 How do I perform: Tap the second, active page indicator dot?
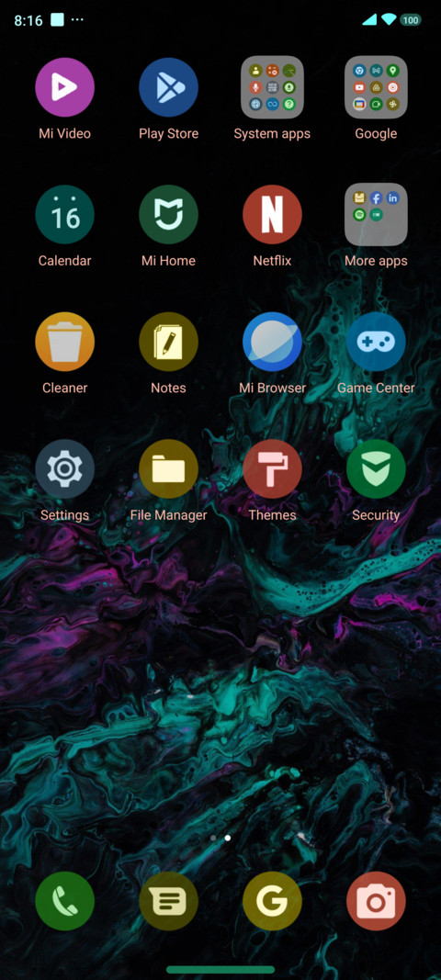[228, 838]
